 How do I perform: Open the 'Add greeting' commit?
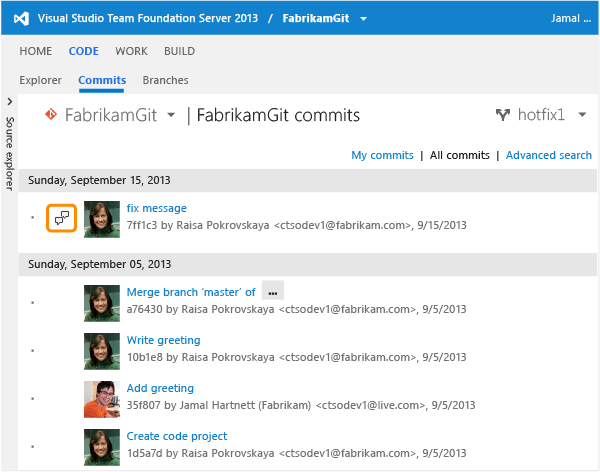click(x=160, y=388)
